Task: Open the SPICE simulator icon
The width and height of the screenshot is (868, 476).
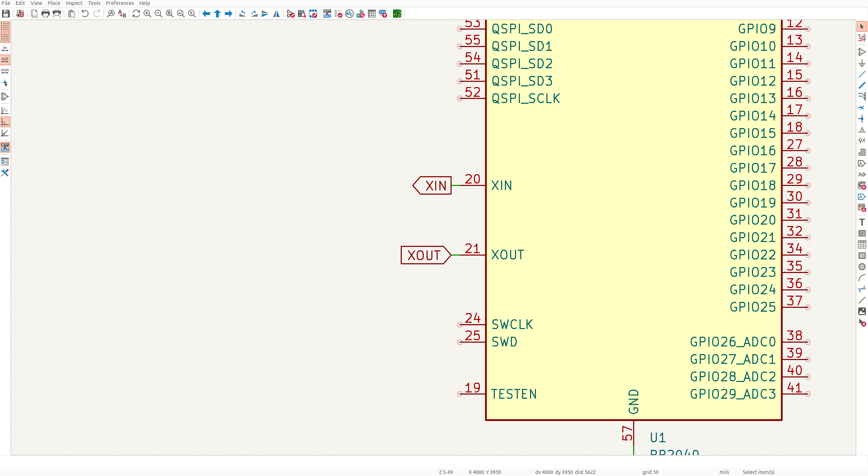Action: click(349, 14)
